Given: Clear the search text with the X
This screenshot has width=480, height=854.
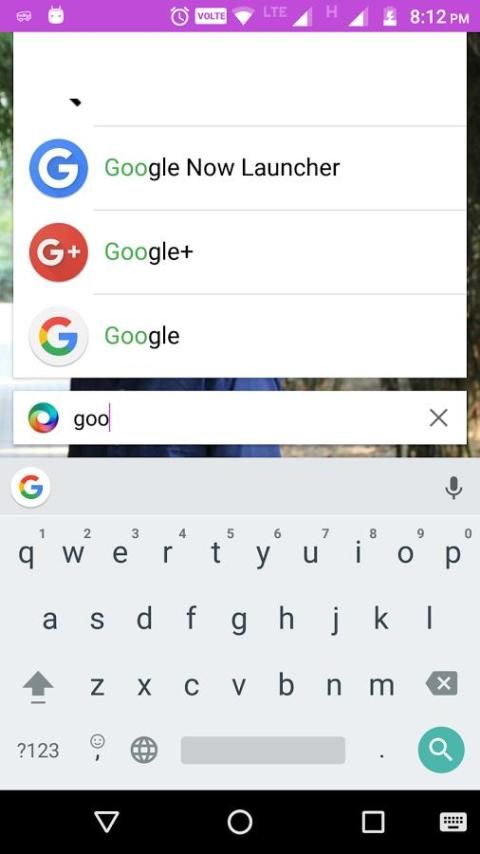Looking at the screenshot, I should 438,418.
